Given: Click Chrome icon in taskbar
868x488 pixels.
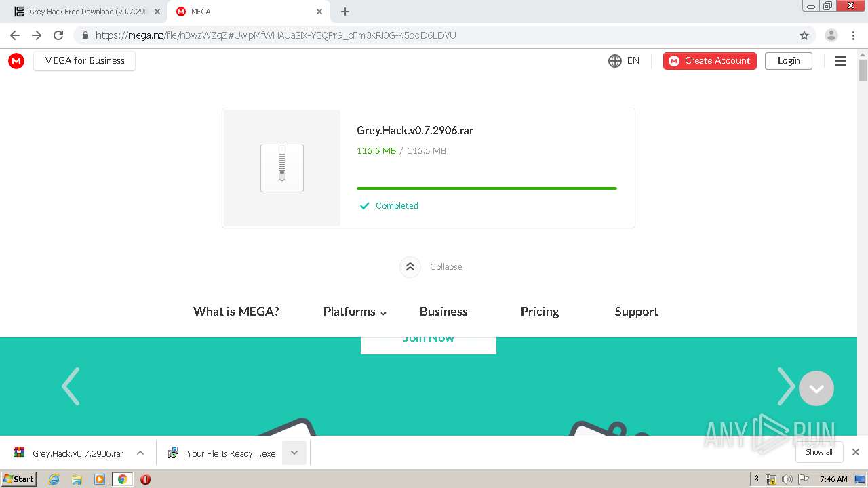Looking at the screenshot, I should (x=123, y=479).
